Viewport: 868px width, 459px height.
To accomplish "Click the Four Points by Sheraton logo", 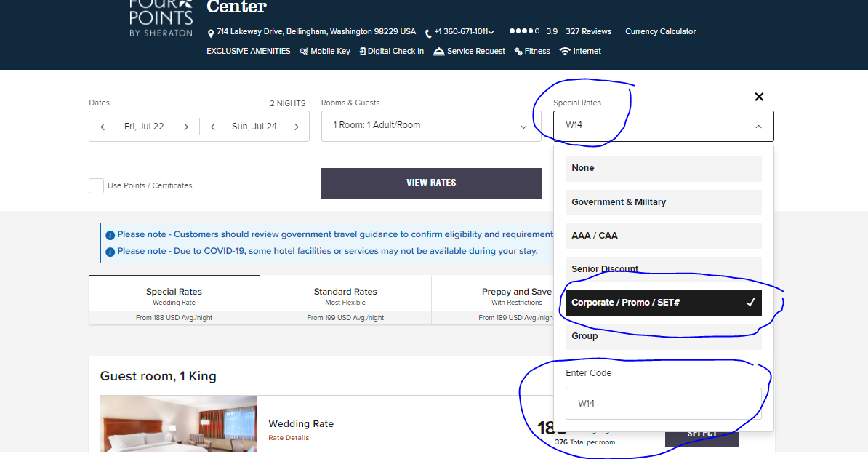I will coord(161,18).
